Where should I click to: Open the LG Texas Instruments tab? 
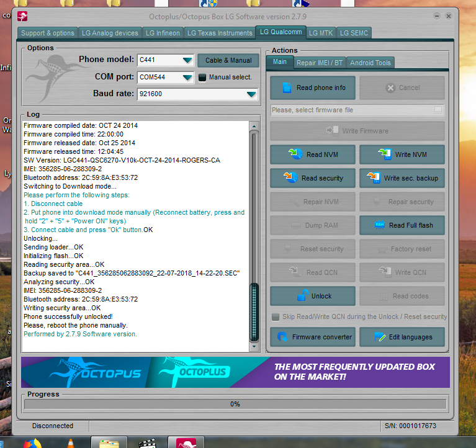click(x=220, y=33)
